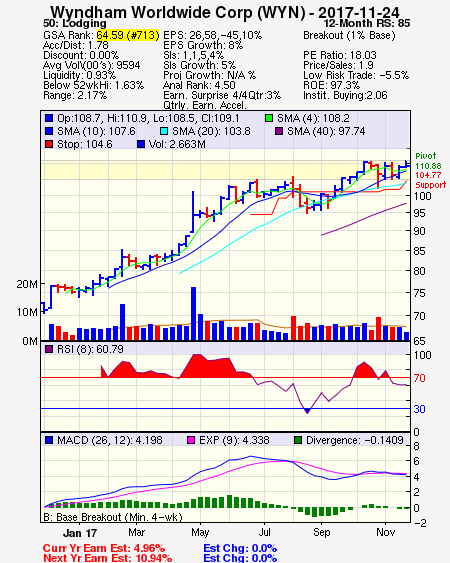The image size is (450, 563).
Task: Click the PE Ratio: 18.03 line
Action: (340, 55)
